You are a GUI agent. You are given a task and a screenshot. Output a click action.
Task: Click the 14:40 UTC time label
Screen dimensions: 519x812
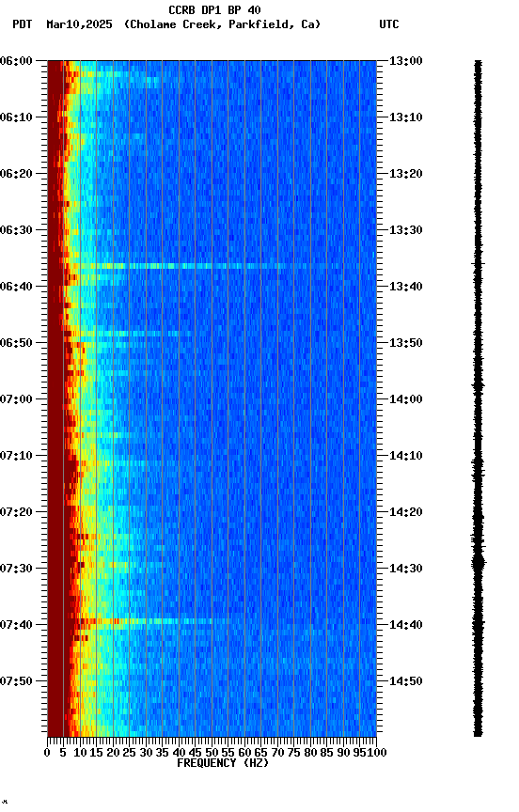coord(406,625)
